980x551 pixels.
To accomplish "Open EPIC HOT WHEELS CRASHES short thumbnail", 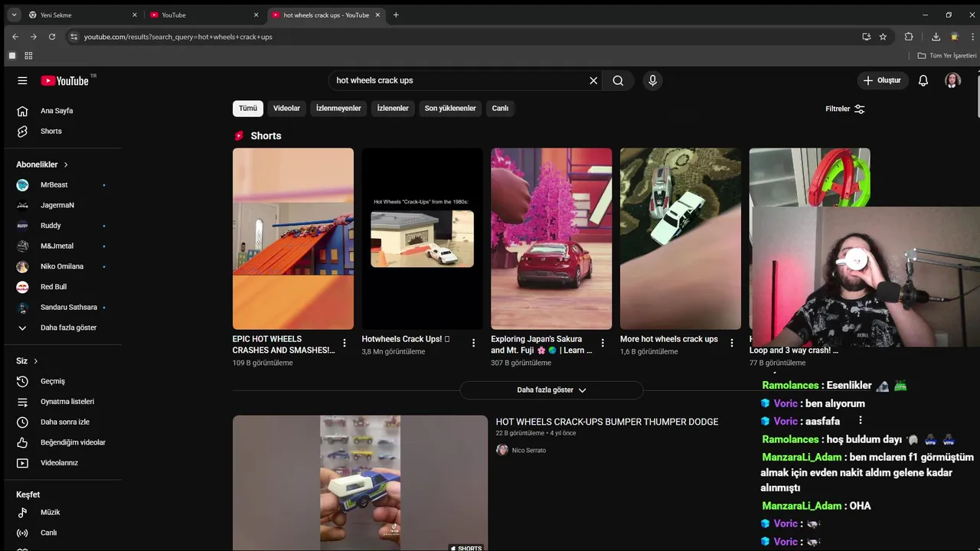I will pos(293,239).
